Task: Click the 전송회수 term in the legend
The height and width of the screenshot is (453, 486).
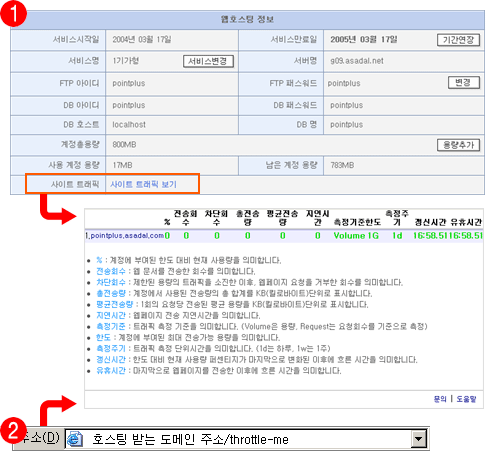Action: [x=111, y=271]
